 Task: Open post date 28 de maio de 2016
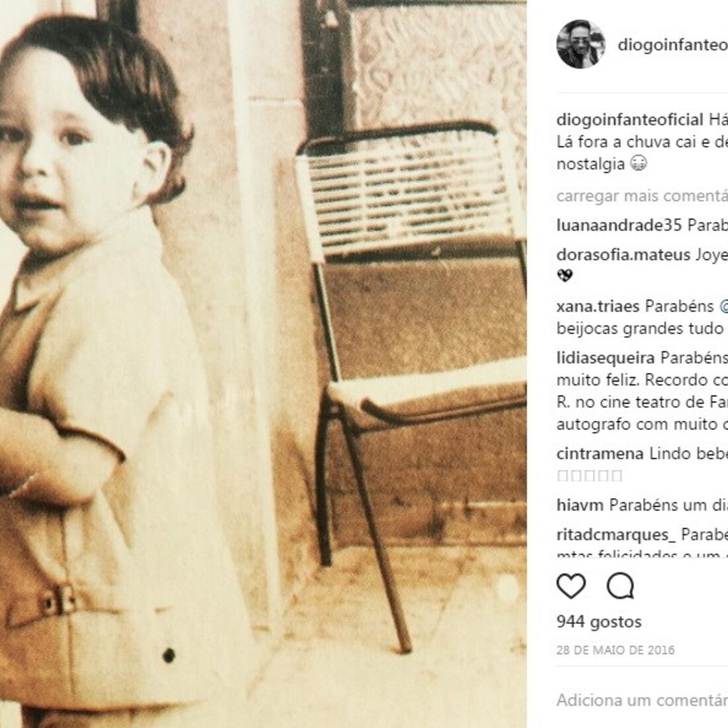point(615,650)
